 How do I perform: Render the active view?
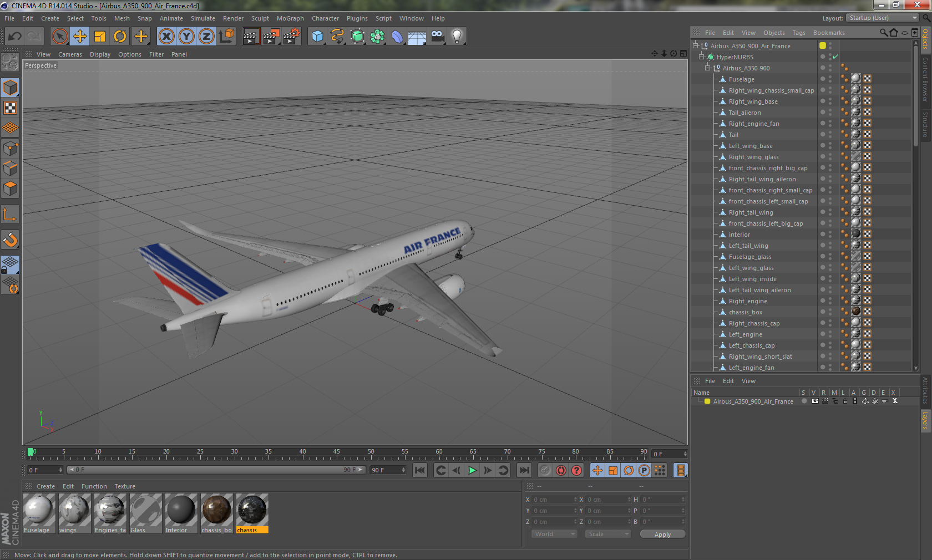[x=251, y=37]
